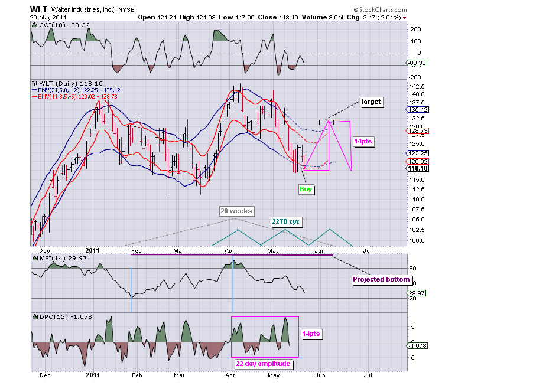Click the MFI(14) 29.97 indicator label

tap(63, 258)
